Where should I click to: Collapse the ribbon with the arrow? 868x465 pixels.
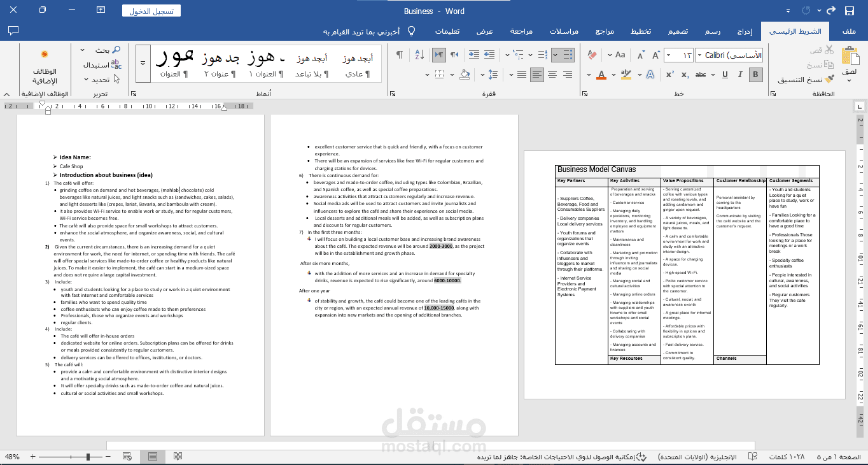pos(6,94)
